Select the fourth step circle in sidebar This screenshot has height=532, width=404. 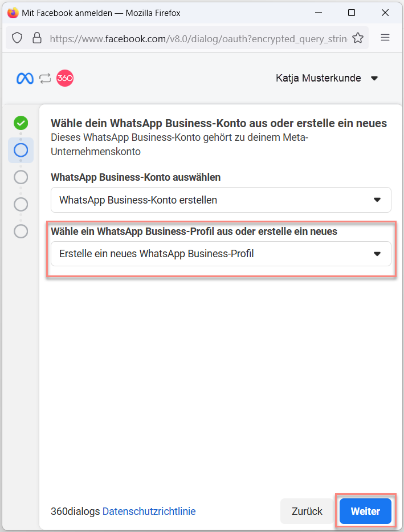21,204
